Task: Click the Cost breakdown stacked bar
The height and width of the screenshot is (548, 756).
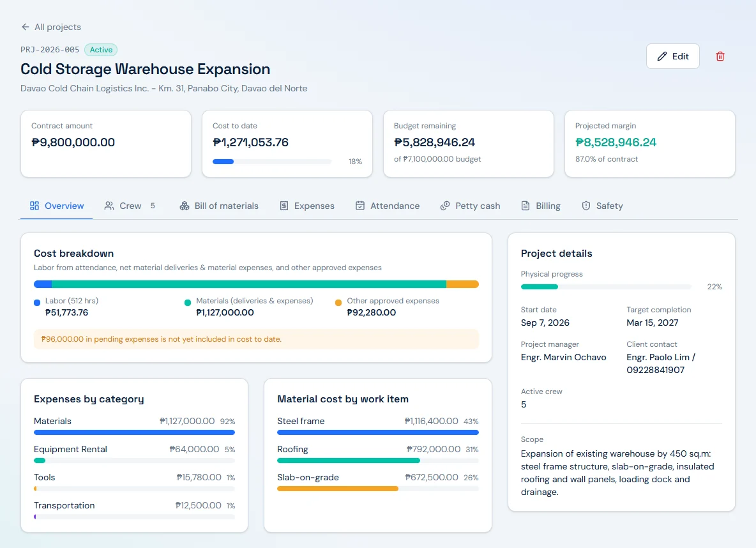Action: [256, 284]
